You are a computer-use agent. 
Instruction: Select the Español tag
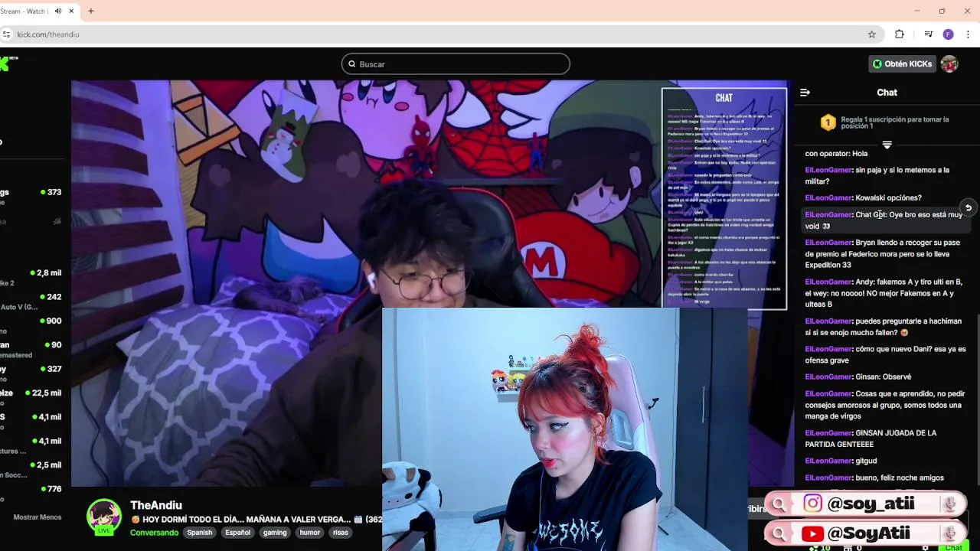237,533
